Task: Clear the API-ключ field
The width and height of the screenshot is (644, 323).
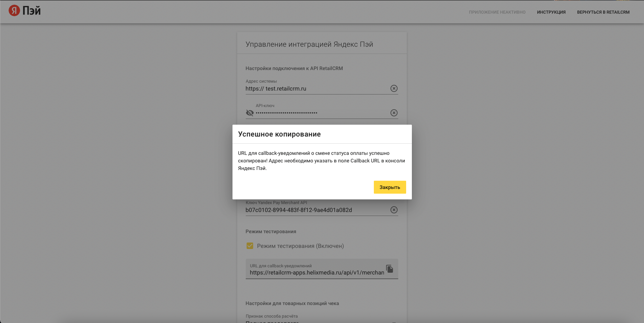Action: click(394, 113)
